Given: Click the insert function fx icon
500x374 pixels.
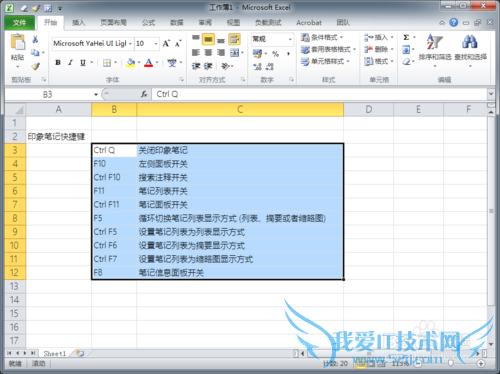Looking at the screenshot, I should [144, 94].
